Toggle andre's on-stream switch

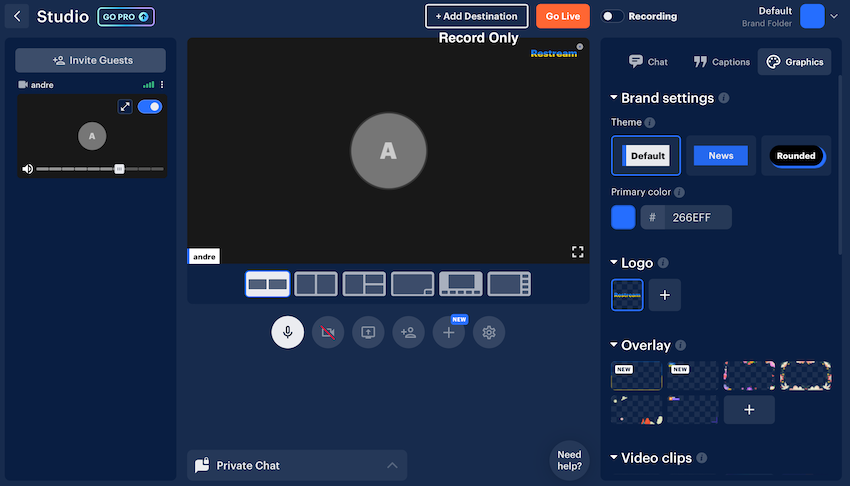(x=150, y=106)
